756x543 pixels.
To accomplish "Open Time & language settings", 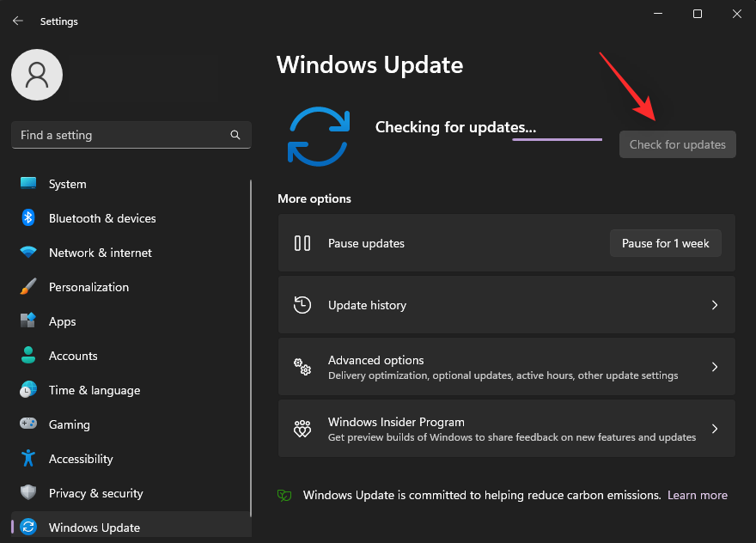I will [131, 390].
